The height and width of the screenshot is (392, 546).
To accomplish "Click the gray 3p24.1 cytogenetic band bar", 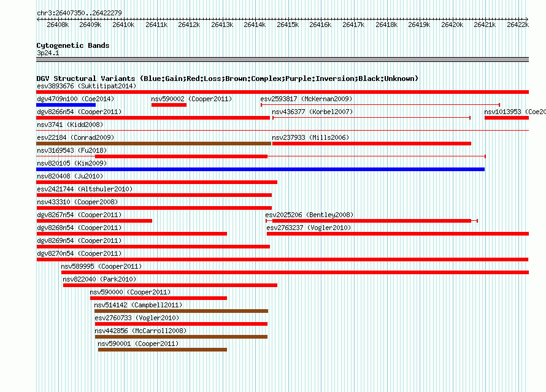I will 282,60.
